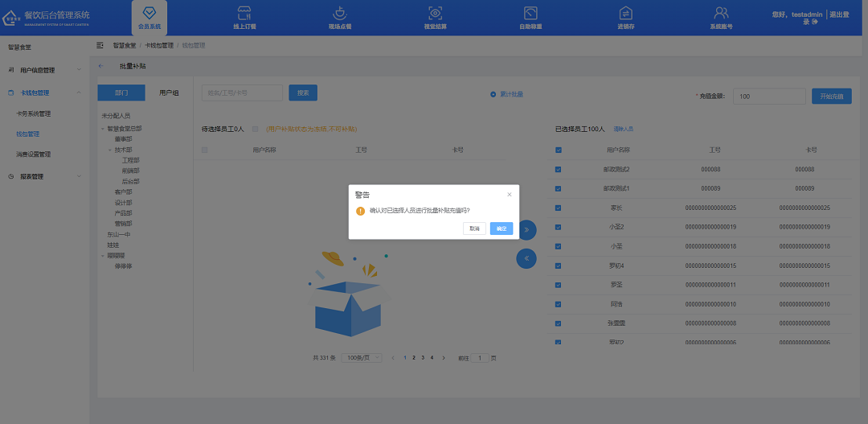Screen dimensions: 868x424
Task: Click the sidebar collapse hamburger icon
Action: pos(100,46)
